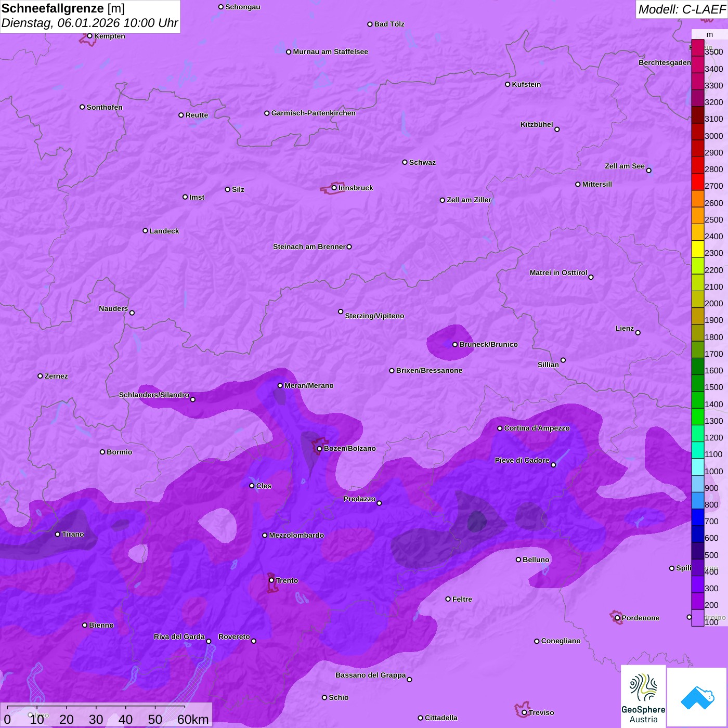The image size is (728, 728).
Task: Click the "Mezzolombardo" label
Action: tap(296, 535)
